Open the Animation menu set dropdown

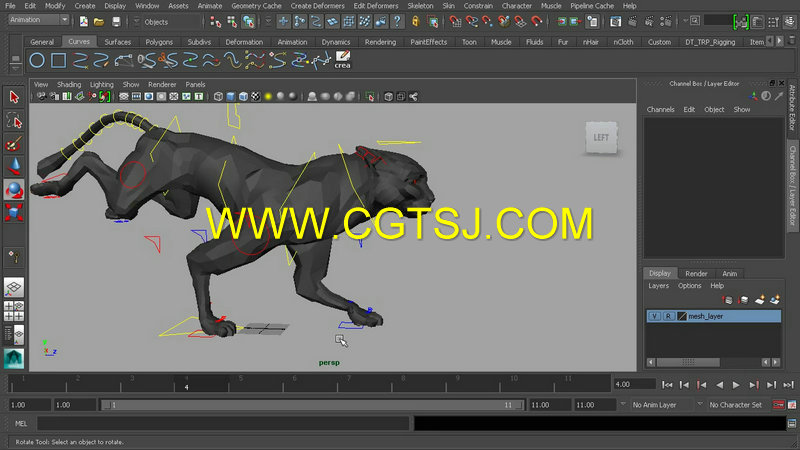[39, 20]
